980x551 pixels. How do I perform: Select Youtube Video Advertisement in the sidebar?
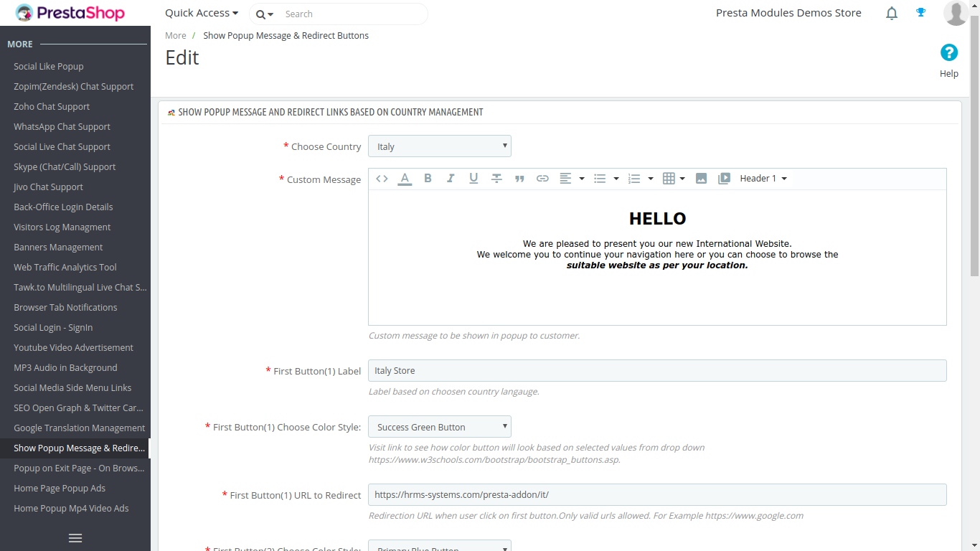(x=74, y=347)
